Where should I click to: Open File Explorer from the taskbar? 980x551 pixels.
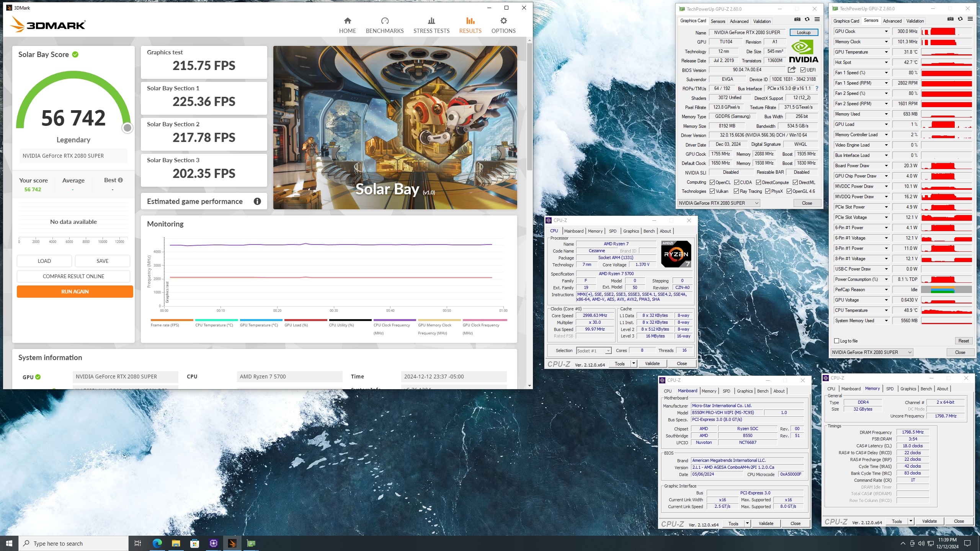[x=176, y=543]
